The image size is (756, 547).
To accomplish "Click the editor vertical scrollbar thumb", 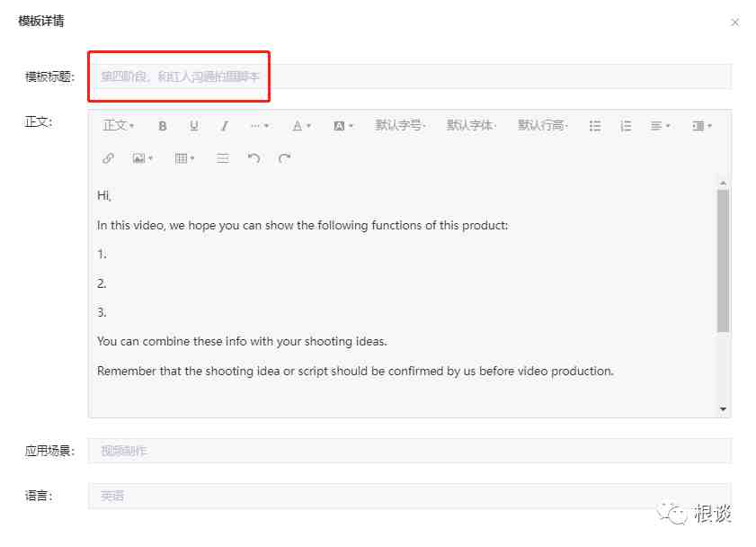I will (x=723, y=261).
